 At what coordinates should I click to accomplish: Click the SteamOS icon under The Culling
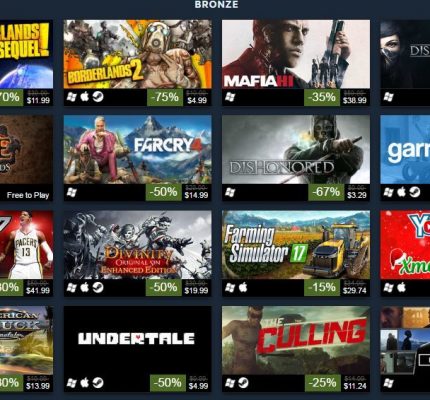pyautogui.click(x=243, y=383)
